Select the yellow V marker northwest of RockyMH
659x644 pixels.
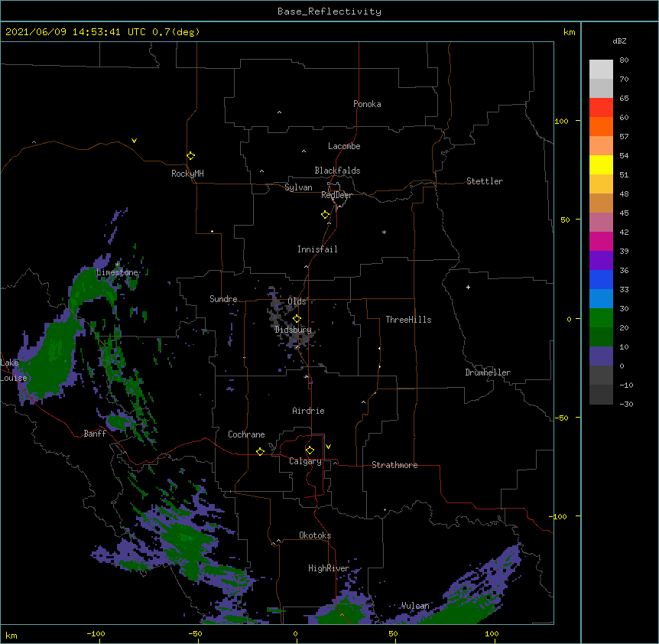pyautogui.click(x=134, y=141)
